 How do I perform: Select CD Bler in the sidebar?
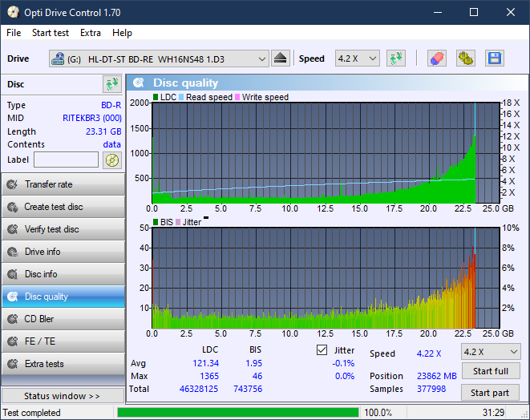(x=63, y=319)
